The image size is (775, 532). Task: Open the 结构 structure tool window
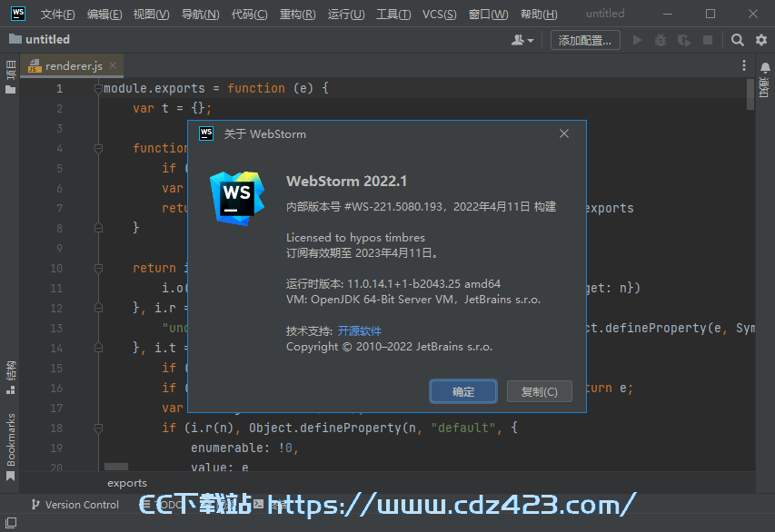pyautogui.click(x=10, y=378)
